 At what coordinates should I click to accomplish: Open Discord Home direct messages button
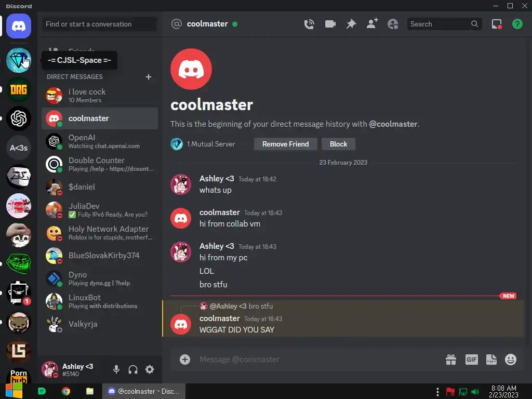coord(19,26)
